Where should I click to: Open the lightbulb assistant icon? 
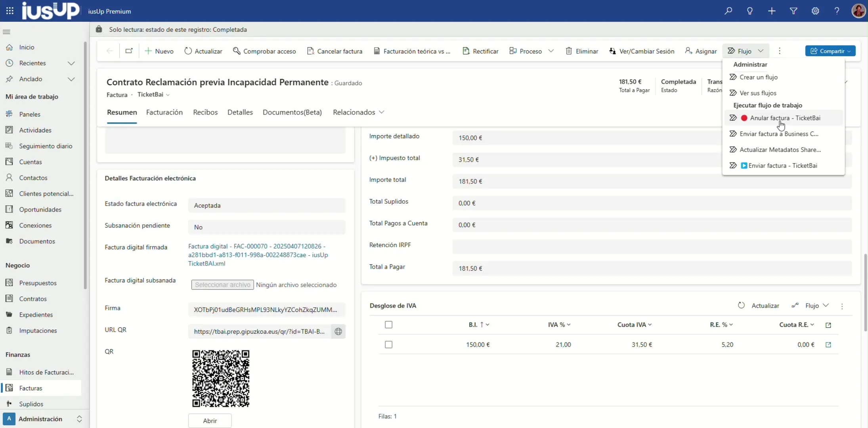(x=750, y=11)
